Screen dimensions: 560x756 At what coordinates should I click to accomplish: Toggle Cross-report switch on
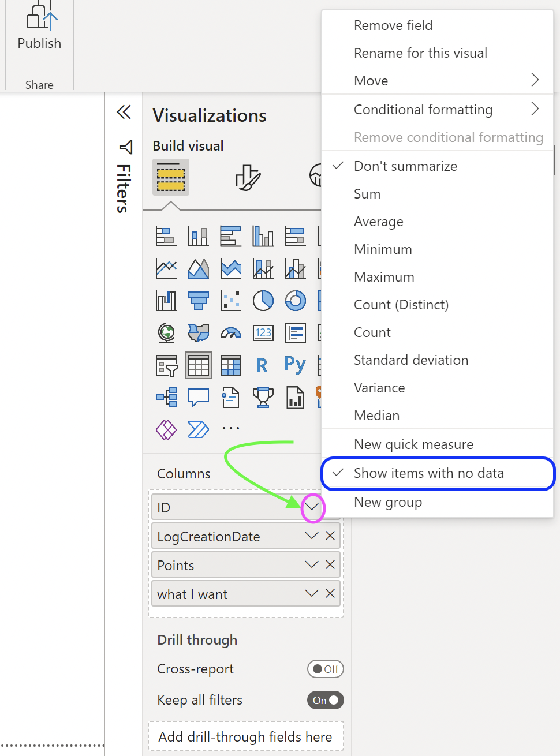pos(326,669)
